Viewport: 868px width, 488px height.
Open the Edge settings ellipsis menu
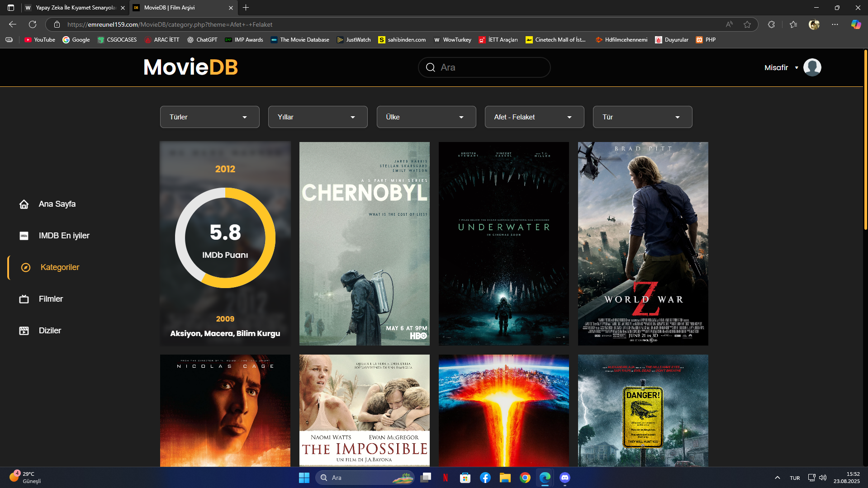(x=835, y=24)
